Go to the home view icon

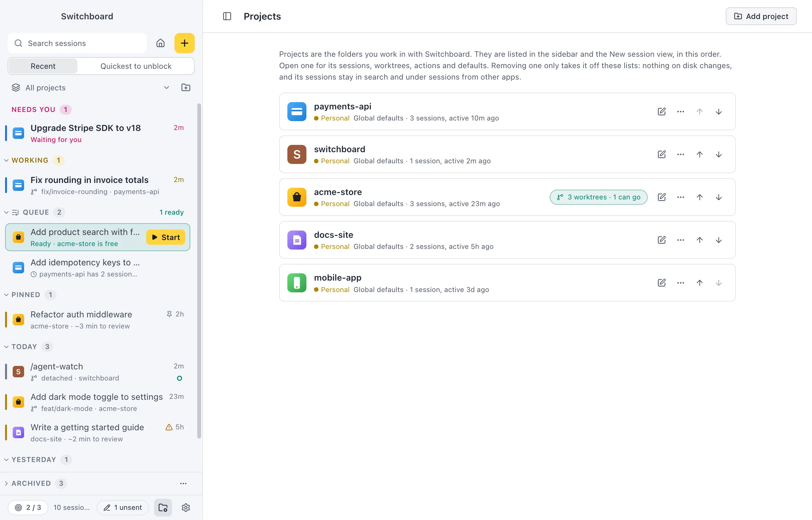coord(160,43)
